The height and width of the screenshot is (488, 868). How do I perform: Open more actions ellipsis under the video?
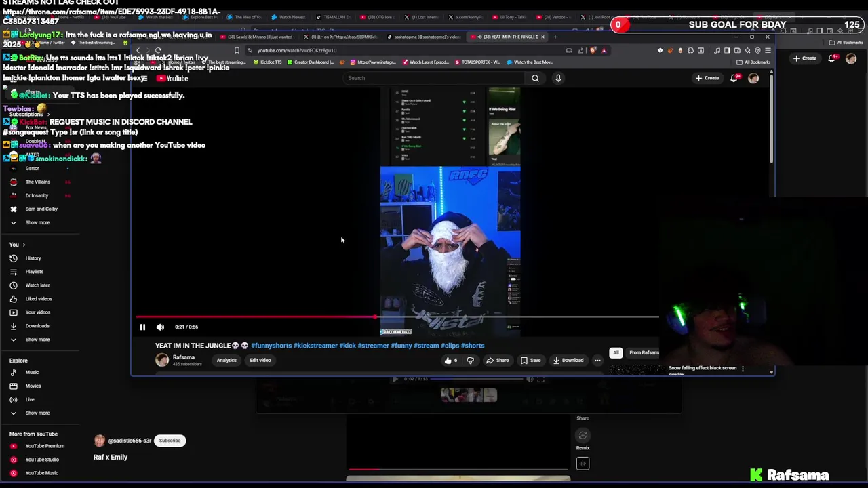[x=597, y=361]
